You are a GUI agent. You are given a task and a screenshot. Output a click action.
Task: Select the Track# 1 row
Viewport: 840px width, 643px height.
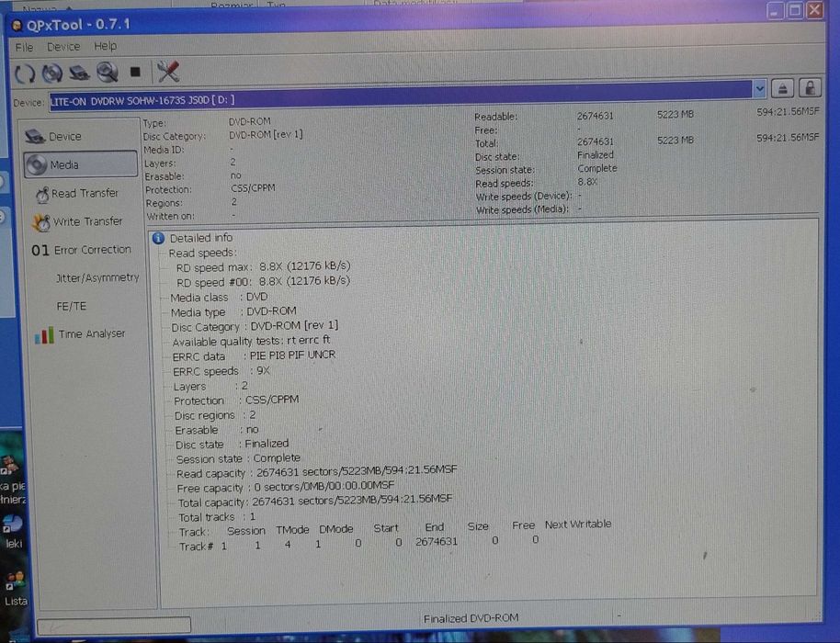tap(359, 544)
